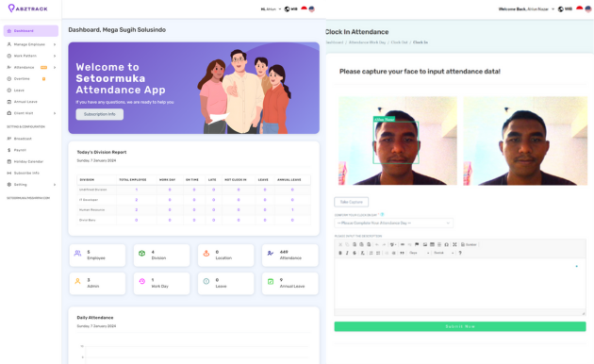Click the 449 Attendance stat card
Screen dimensions: 594x364
pos(289,255)
